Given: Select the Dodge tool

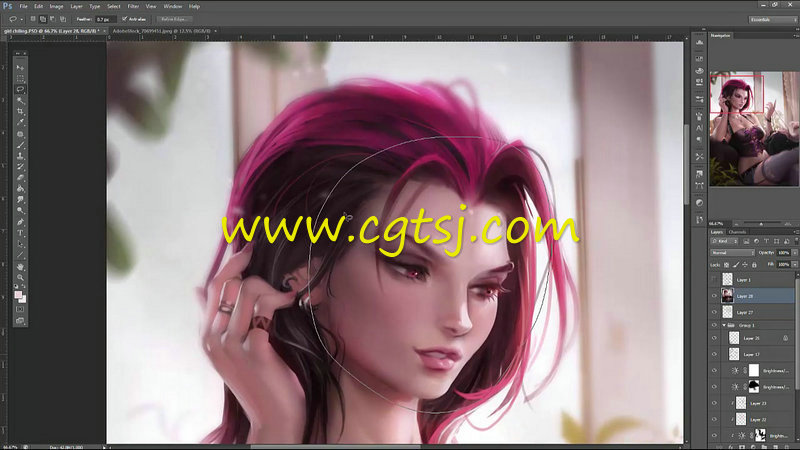Looking at the screenshot, I should pyautogui.click(x=20, y=210).
